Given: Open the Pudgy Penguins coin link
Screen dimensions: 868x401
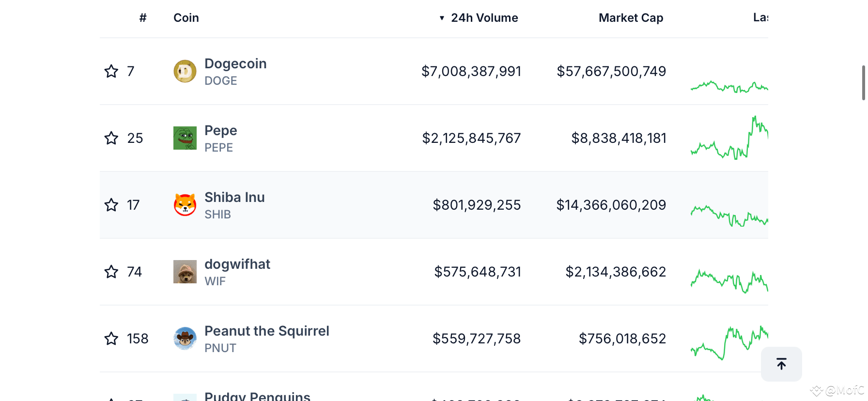Looking at the screenshot, I should pos(257,396).
